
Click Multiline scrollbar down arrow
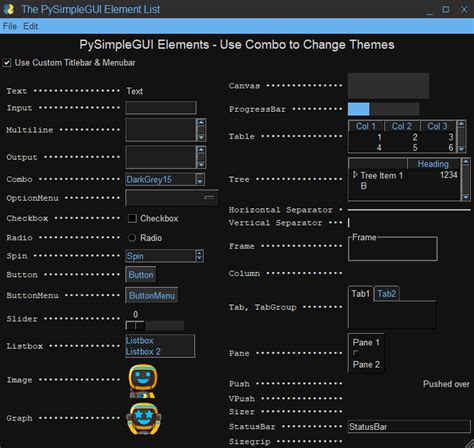point(201,137)
